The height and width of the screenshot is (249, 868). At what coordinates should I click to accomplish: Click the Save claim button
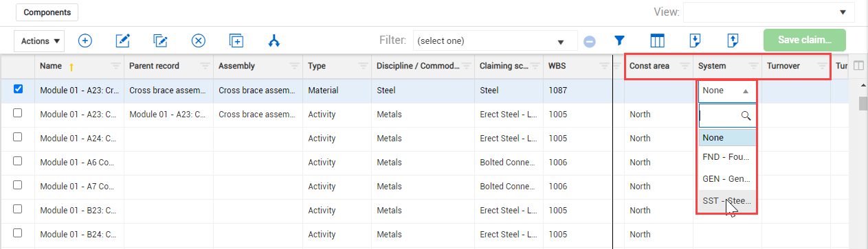805,40
